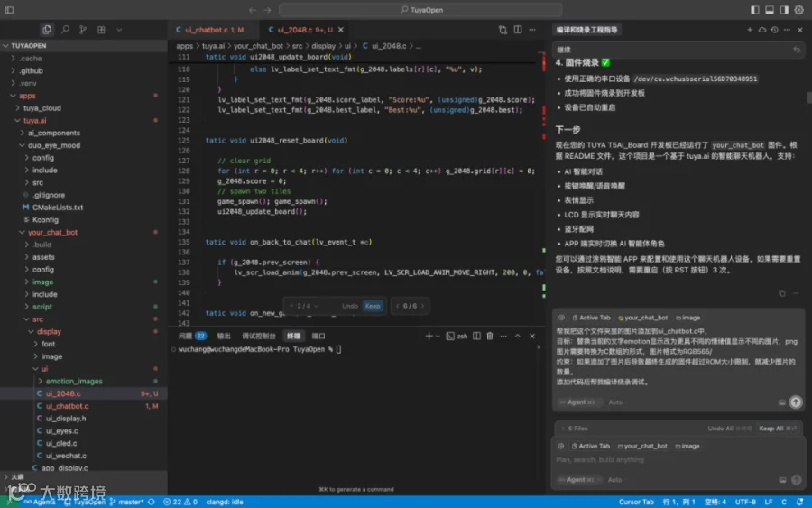Click the TuyaOpen command search box
812x508 pixels.
click(420, 10)
